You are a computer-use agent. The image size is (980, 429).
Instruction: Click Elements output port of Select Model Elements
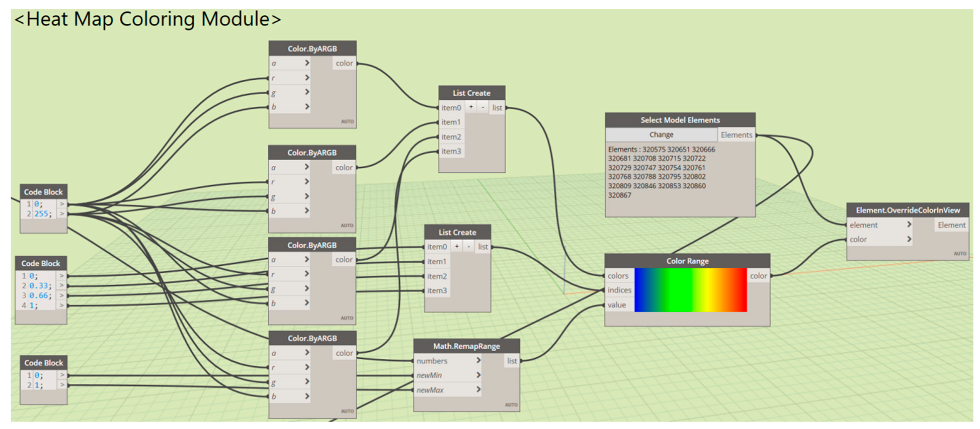click(x=736, y=135)
